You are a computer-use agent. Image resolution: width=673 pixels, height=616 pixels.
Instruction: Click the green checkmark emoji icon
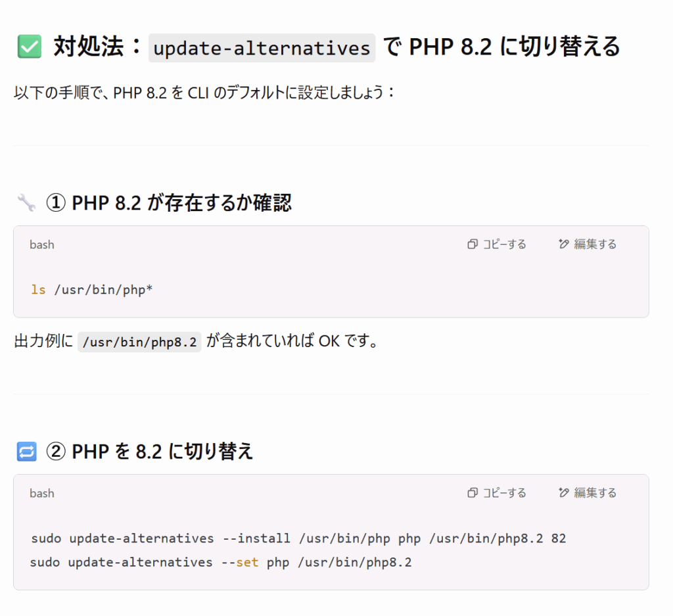click(x=29, y=47)
